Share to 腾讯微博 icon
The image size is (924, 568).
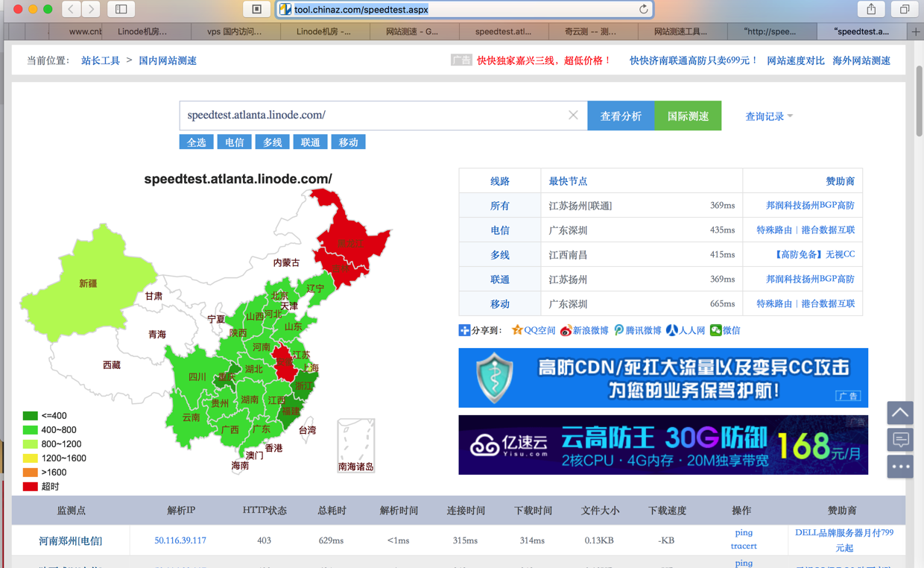point(637,330)
